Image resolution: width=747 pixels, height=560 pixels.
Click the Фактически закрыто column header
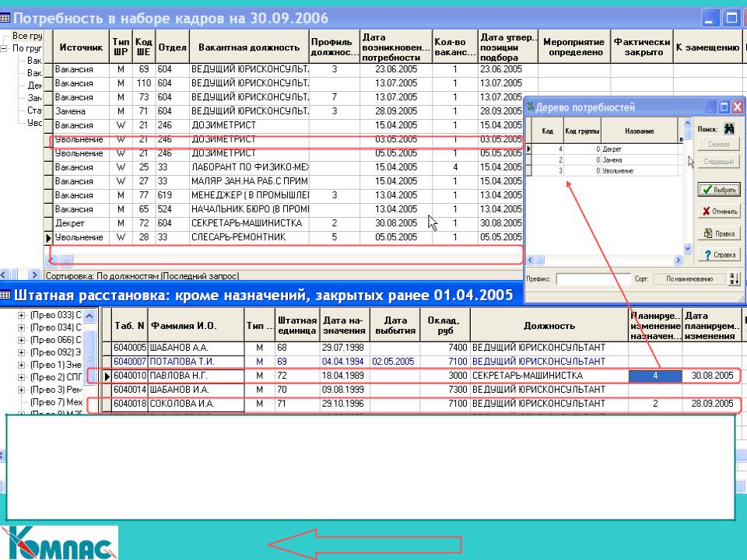[x=642, y=47]
